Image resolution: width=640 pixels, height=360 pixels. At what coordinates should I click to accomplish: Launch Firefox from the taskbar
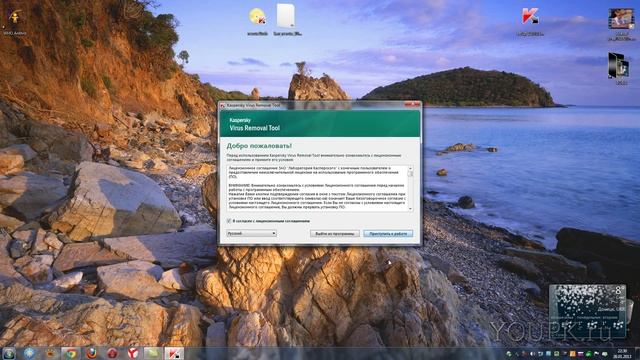(91, 353)
